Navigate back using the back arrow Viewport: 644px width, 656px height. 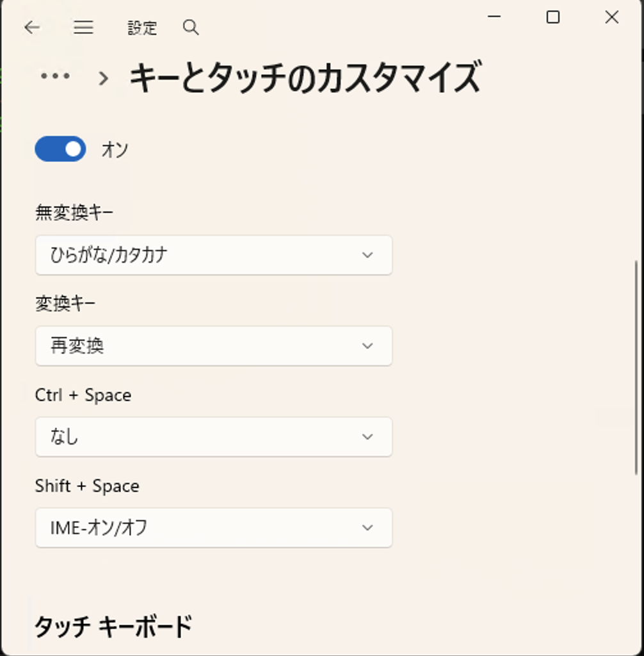32,28
